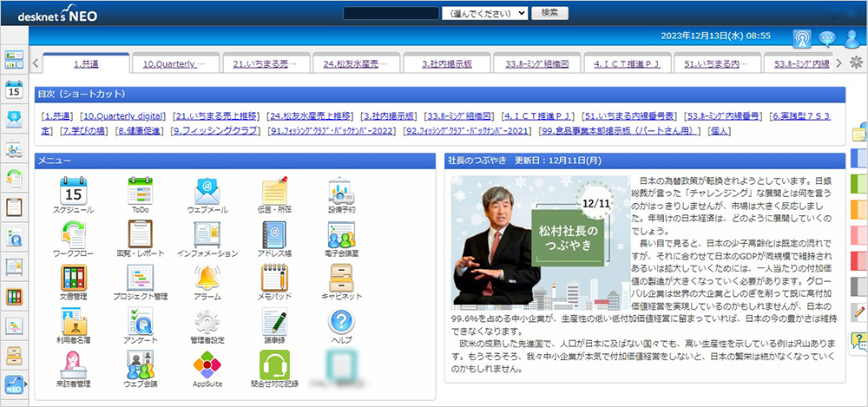Switch to the 51.いちまる内 tab
Viewport: 868px width, 407px height.
coord(718,63)
